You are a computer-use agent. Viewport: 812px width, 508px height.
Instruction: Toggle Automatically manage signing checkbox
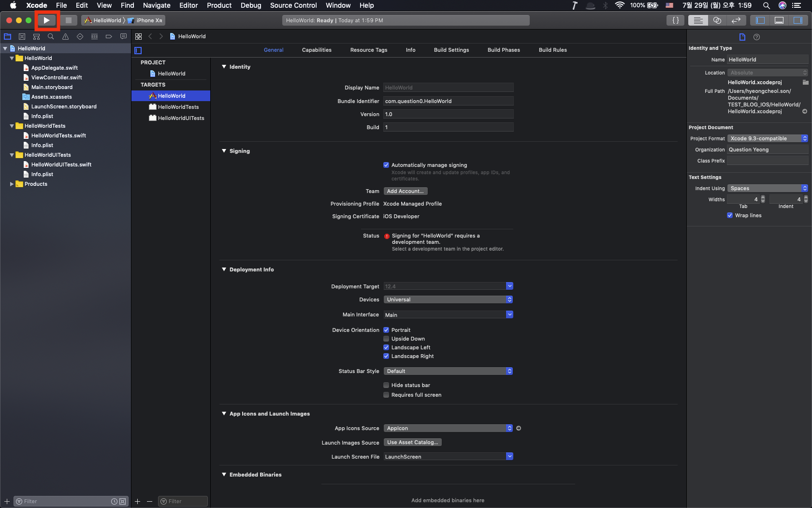[x=386, y=165]
